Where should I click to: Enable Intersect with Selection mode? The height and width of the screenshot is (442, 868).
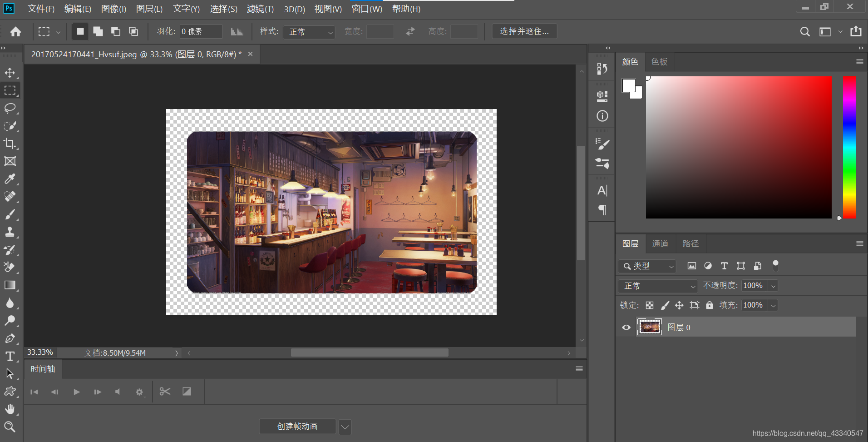tap(133, 31)
